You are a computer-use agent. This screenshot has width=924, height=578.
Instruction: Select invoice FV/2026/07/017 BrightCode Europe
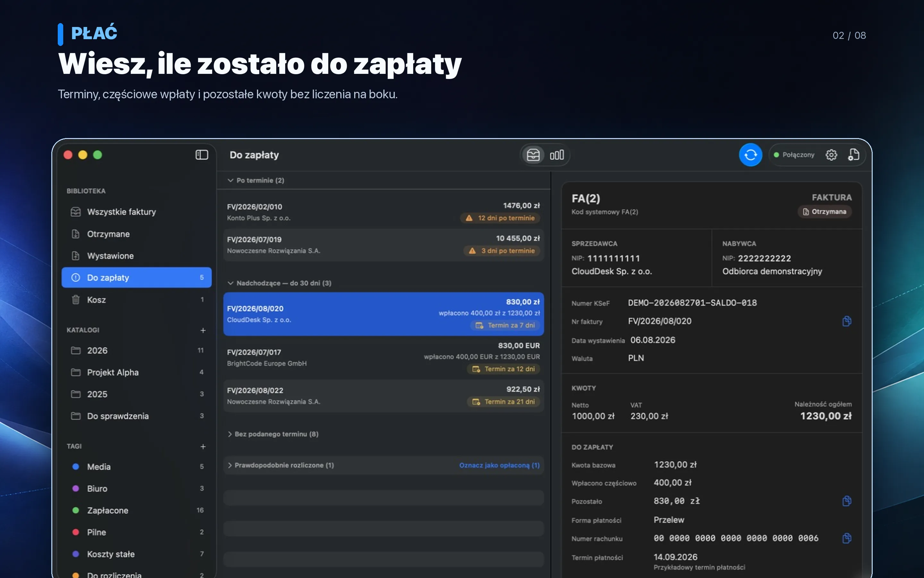tap(383, 358)
